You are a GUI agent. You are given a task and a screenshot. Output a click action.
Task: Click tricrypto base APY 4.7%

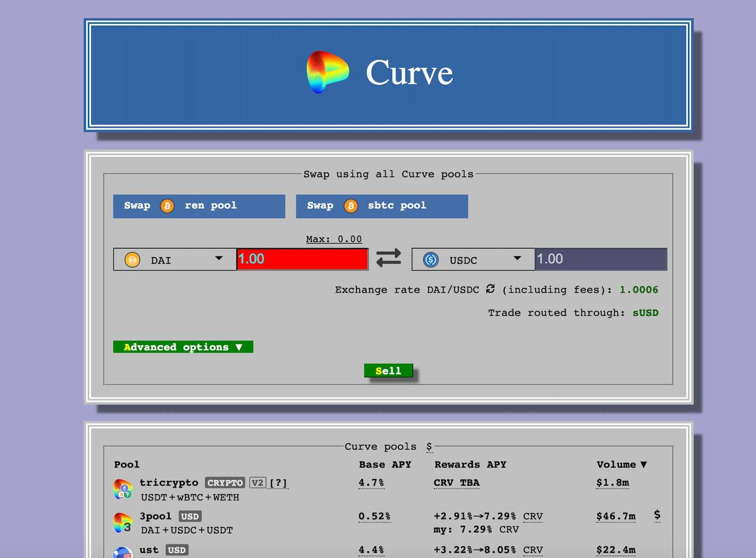click(371, 483)
